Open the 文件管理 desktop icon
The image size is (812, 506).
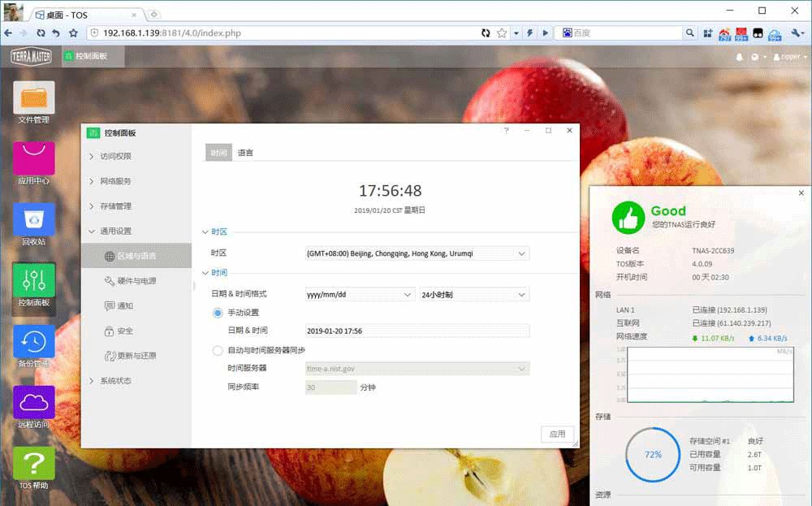coord(34,98)
